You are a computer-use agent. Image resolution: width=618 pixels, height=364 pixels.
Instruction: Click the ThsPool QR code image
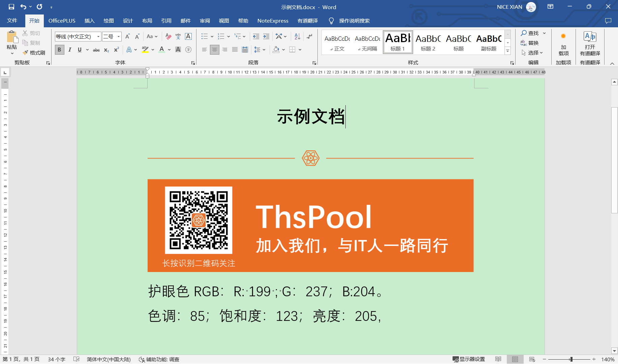tap(198, 220)
